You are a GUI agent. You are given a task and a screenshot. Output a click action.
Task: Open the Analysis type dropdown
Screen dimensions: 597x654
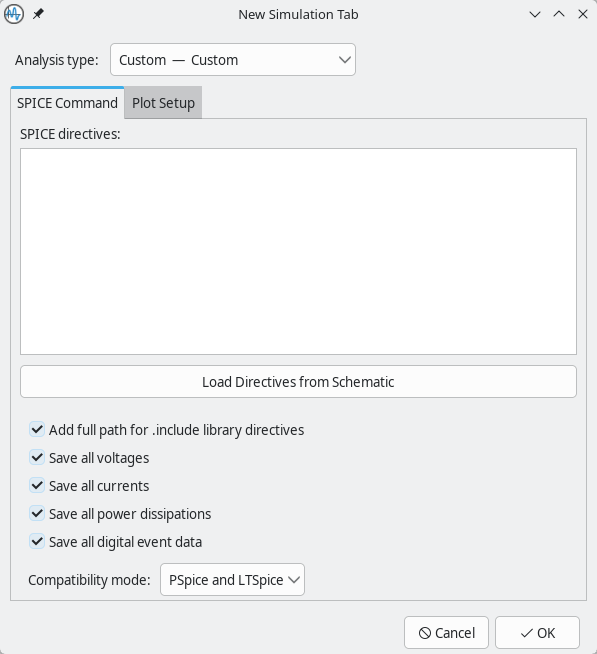233,60
